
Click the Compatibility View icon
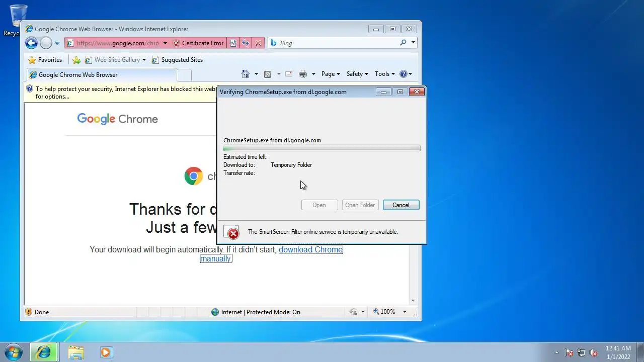coord(233,43)
